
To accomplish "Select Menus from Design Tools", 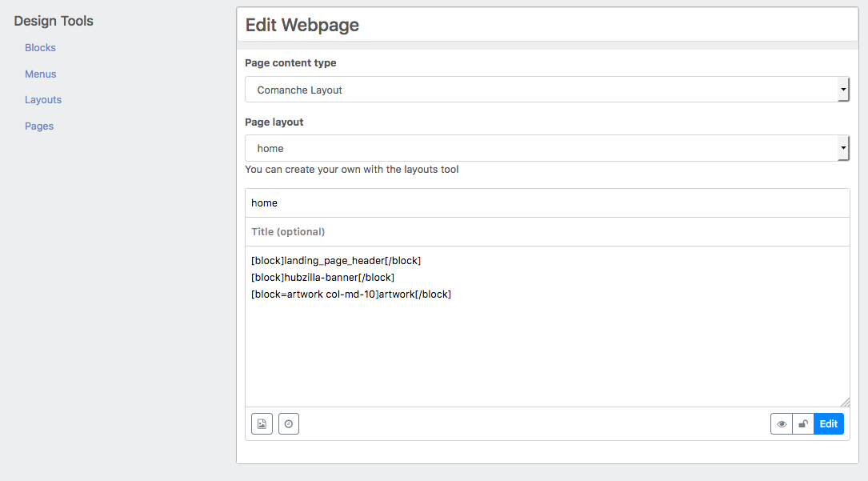I will [x=40, y=74].
